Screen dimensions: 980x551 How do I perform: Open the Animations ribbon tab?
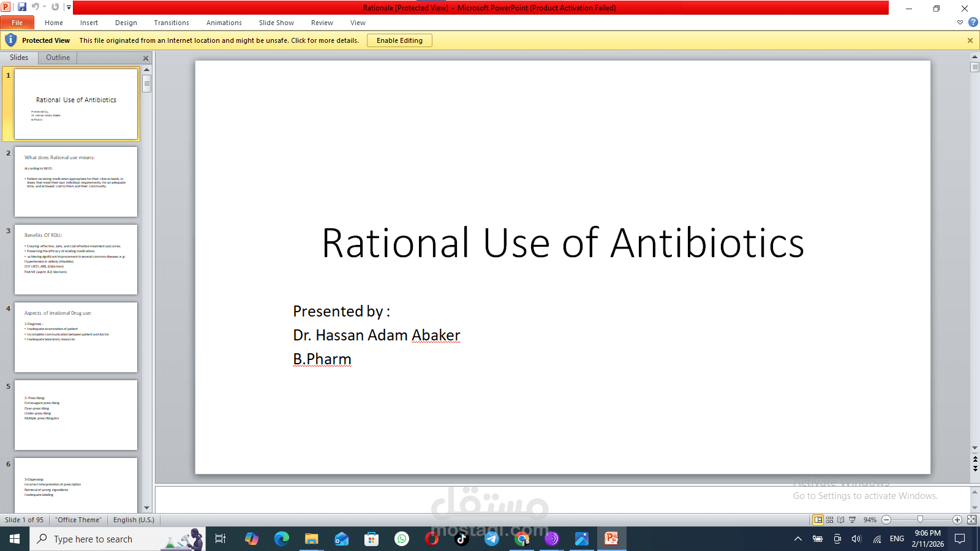[x=224, y=23]
